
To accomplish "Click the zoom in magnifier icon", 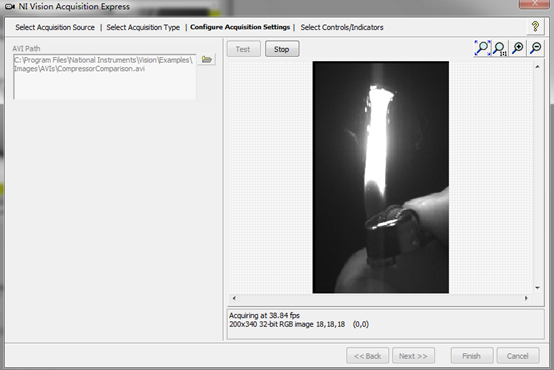I will point(518,48).
